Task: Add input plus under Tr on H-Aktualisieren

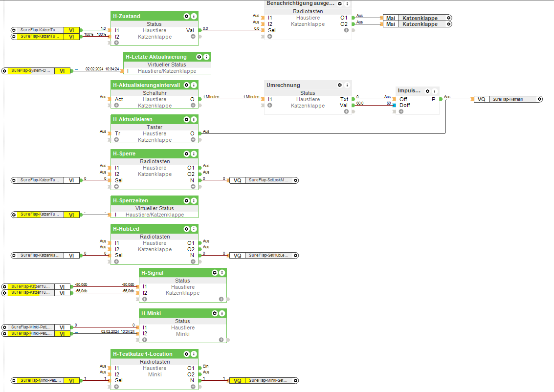Action: [116, 139]
